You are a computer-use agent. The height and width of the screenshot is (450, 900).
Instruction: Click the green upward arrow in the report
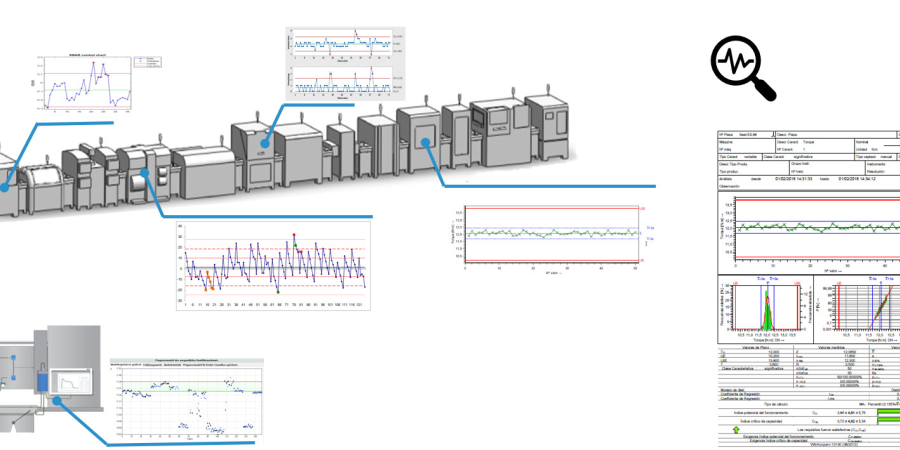tap(736, 429)
